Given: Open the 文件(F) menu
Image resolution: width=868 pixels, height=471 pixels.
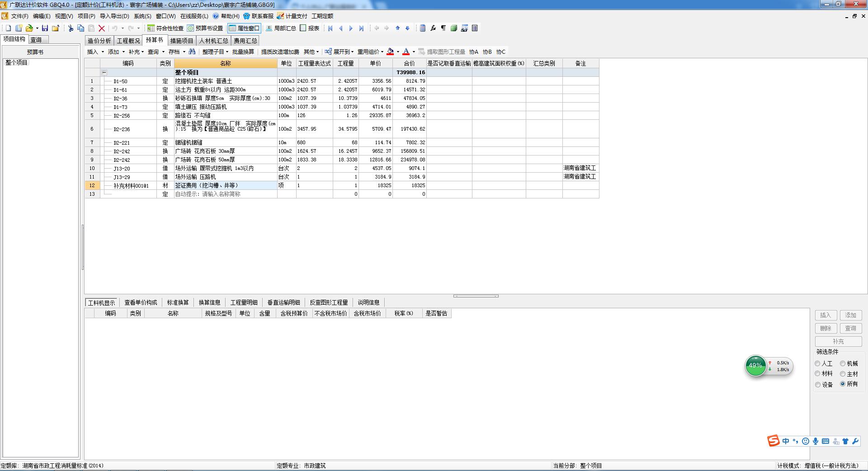Looking at the screenshot, I should click(19, 16).
